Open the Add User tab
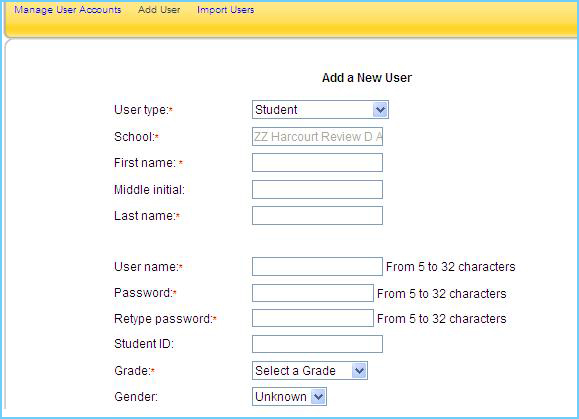Screen dimensions: 579x419 [x=159, y=10]
